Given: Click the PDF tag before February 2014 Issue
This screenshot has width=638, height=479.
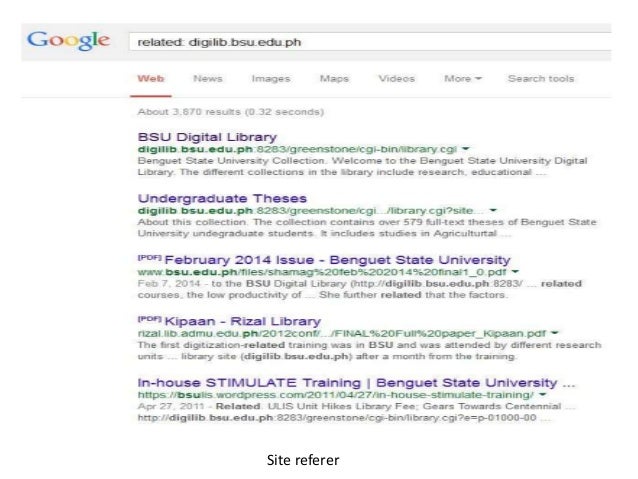Looking at the screenshot, I should 150,258.
